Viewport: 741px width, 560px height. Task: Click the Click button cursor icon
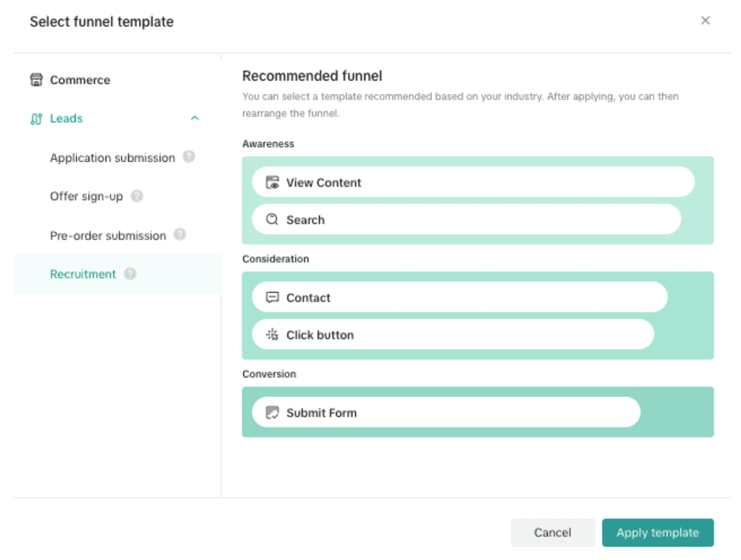click(272, 335)
